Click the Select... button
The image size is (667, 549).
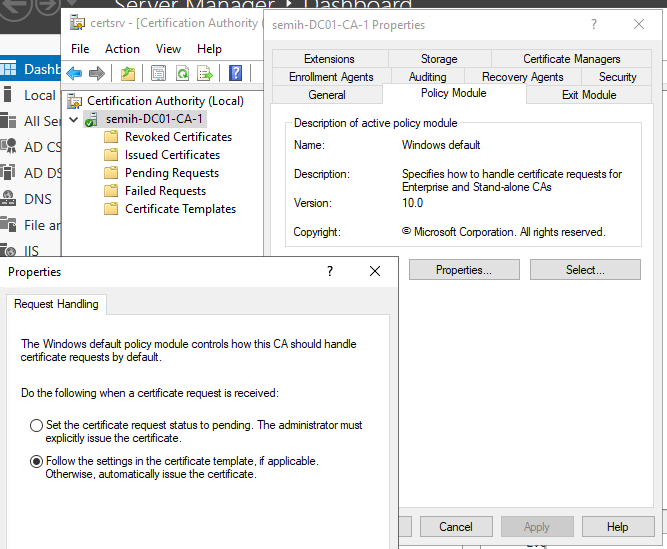[585, 270]
